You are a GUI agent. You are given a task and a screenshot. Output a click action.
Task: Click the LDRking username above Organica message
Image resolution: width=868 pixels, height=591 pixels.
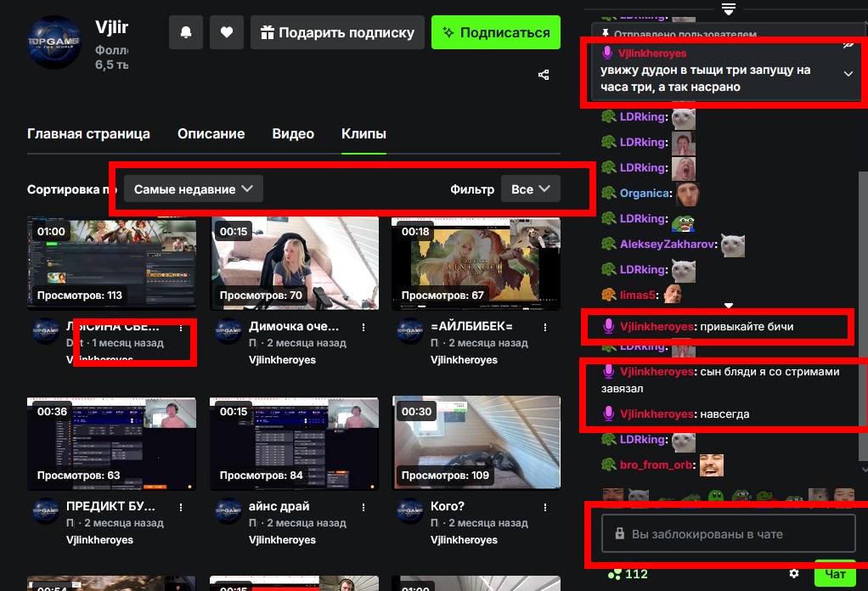point(643,167)
